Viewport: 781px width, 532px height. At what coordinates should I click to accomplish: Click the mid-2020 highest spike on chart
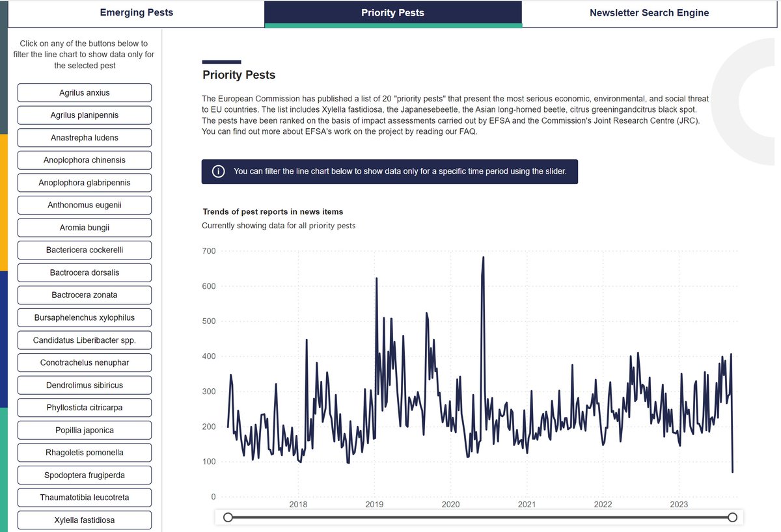(x=483, y=258)
